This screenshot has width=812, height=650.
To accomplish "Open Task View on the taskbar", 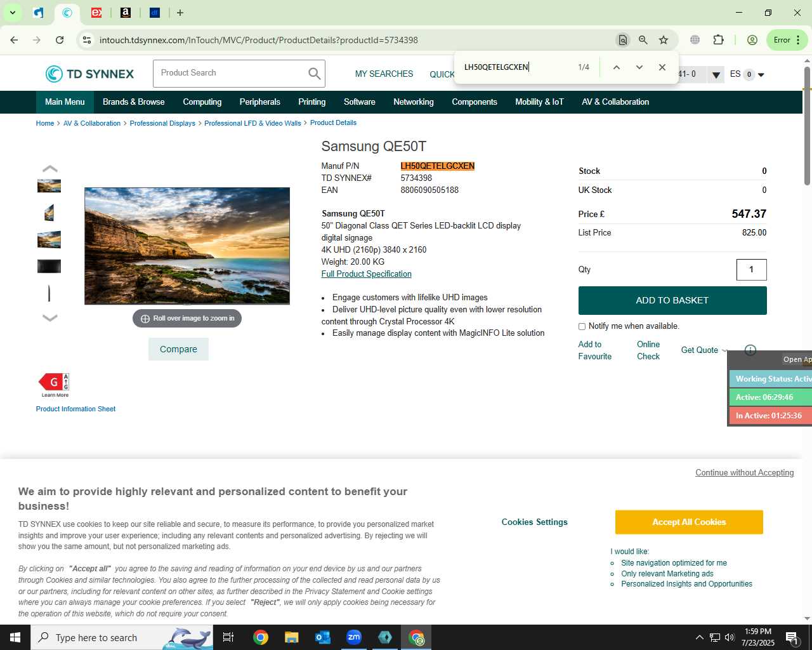I will click(x=228, y=637).
